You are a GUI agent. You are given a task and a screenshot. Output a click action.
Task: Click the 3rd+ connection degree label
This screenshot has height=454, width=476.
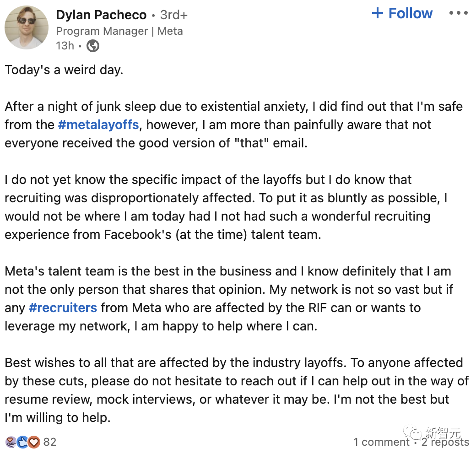click(174, 15)
